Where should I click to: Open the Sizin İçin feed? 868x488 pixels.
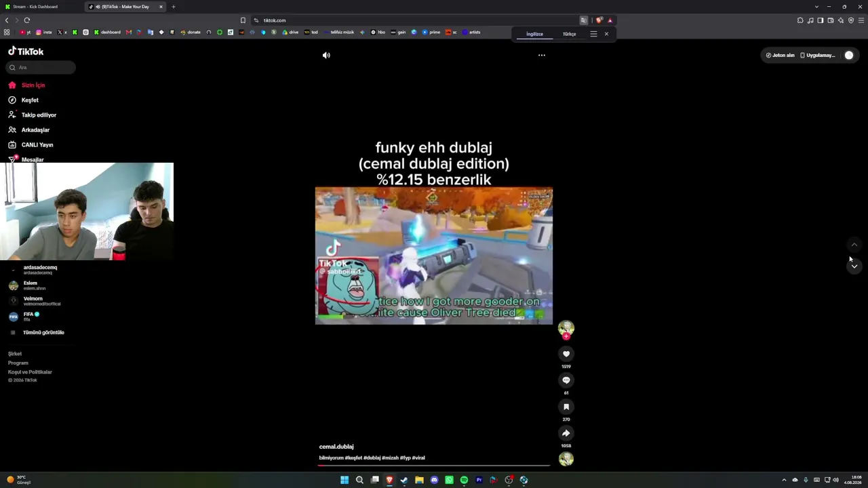coord(27,85)
